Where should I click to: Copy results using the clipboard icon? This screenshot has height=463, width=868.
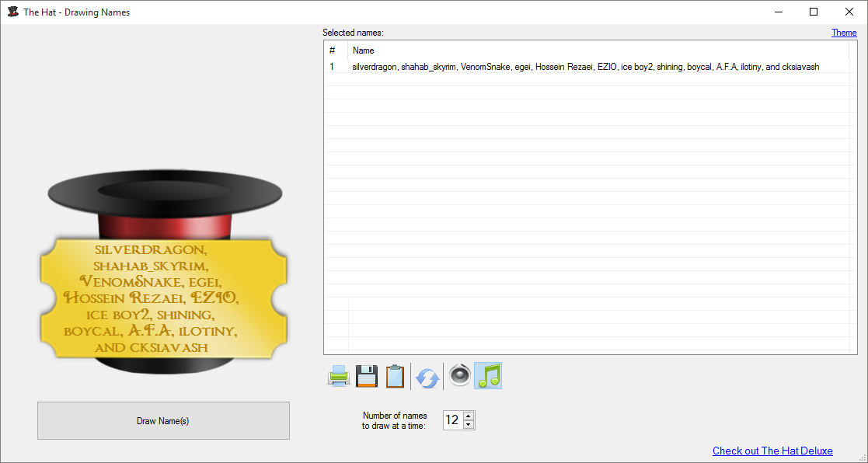[x=395, y=377]
